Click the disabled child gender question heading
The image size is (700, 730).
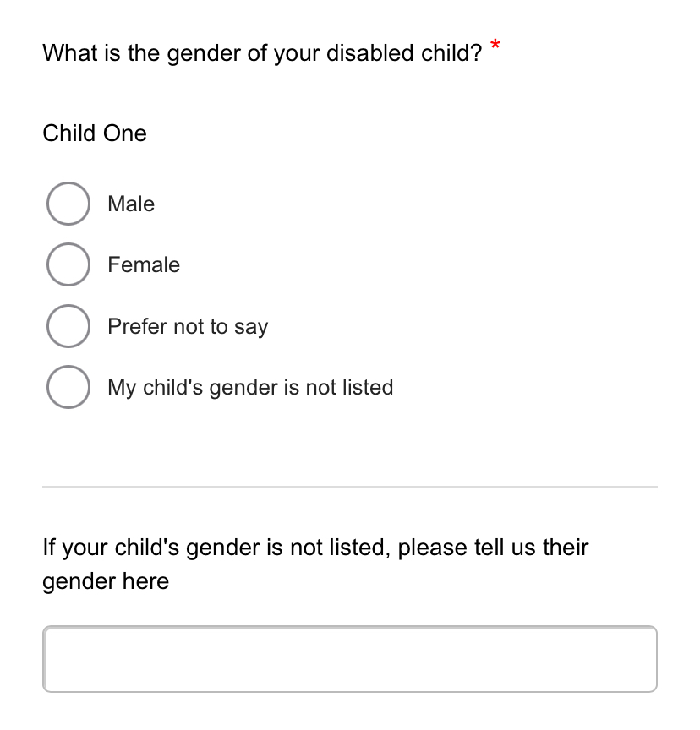pyautogui.click(x=262, y=53)
